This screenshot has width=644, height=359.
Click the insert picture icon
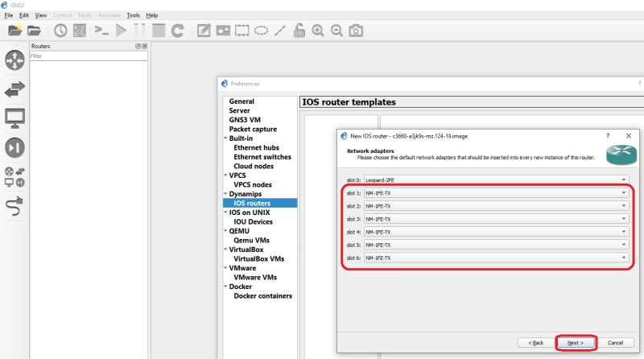223,31
